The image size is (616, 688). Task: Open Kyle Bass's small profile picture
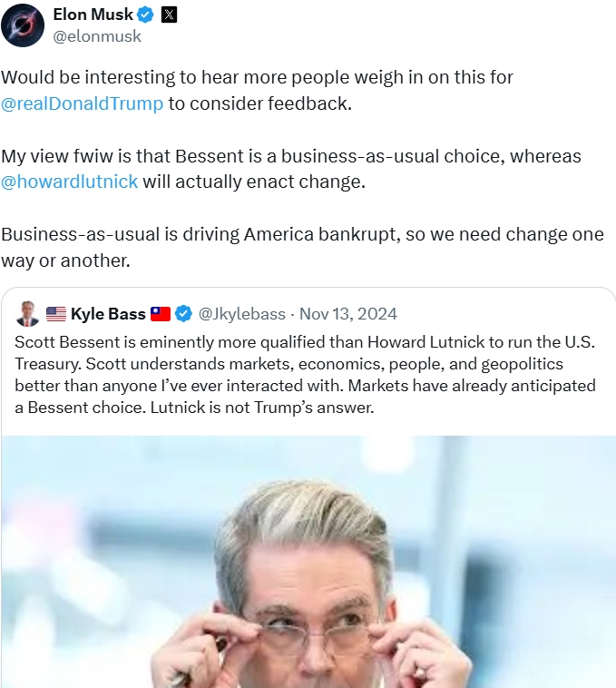coord(27,313)
